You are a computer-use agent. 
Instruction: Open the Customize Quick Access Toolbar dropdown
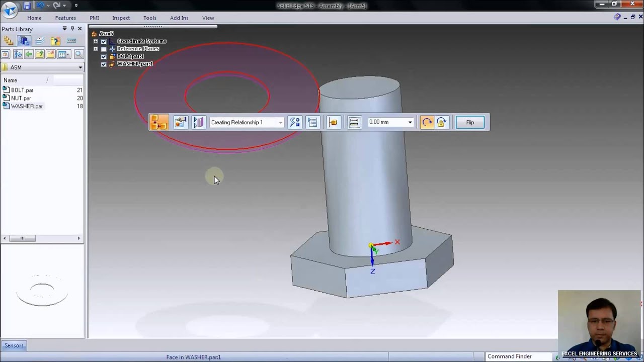coord(76,6)
